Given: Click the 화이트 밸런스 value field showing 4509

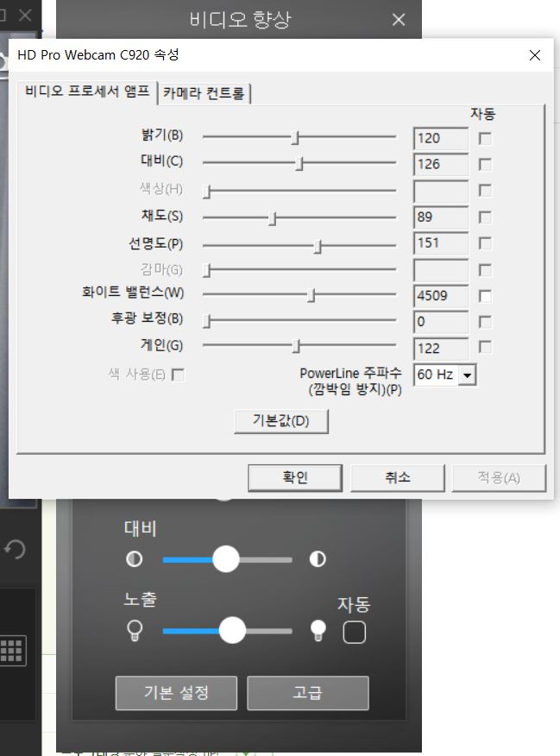Looking at the screenshot, I should point(440,295).
